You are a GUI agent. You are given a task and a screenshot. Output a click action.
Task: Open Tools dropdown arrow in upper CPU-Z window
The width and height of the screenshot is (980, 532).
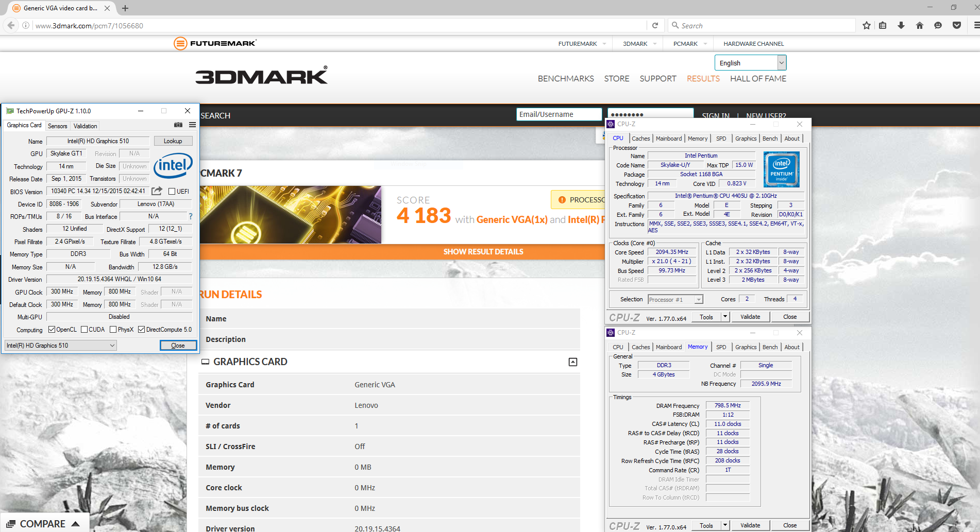click(725, 317)
